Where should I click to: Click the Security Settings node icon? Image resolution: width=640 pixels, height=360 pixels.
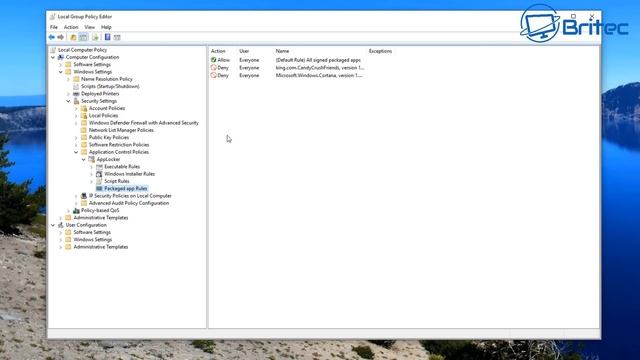76,101
